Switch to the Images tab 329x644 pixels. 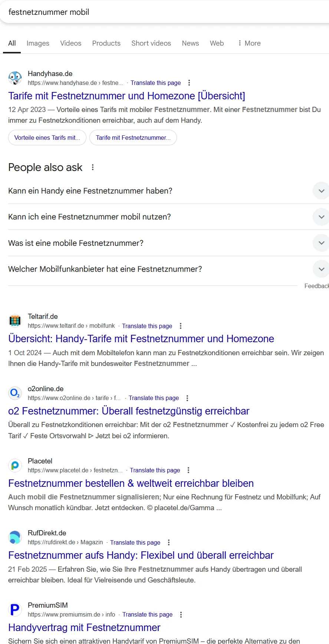(x=37, y=43)
